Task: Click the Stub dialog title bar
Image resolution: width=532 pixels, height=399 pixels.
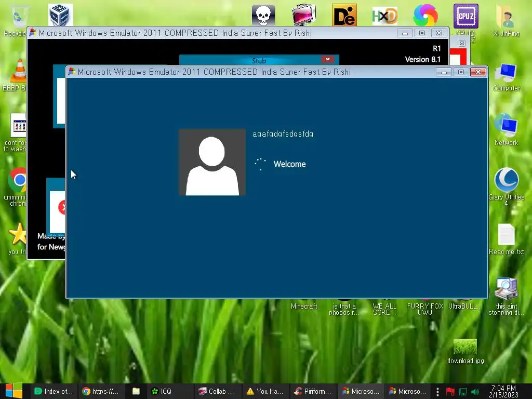Action: point(259,60)
